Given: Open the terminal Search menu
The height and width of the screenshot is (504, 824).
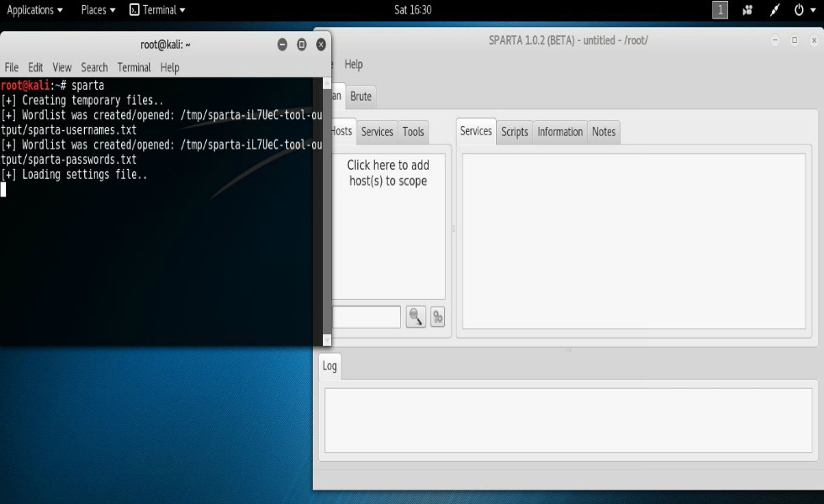Looking at the screenshot, I should click(94, 67).
